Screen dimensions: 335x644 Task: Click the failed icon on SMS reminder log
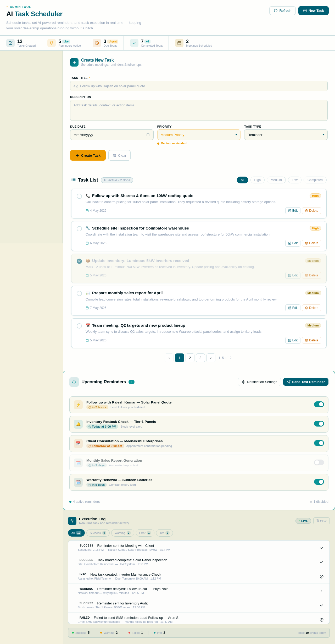click(x=322, y=620)
